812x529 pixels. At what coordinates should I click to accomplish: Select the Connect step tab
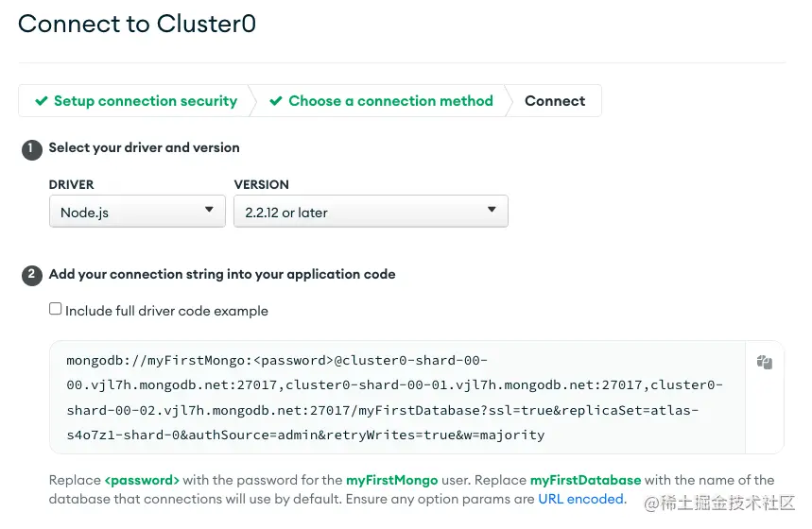[555, 101]
